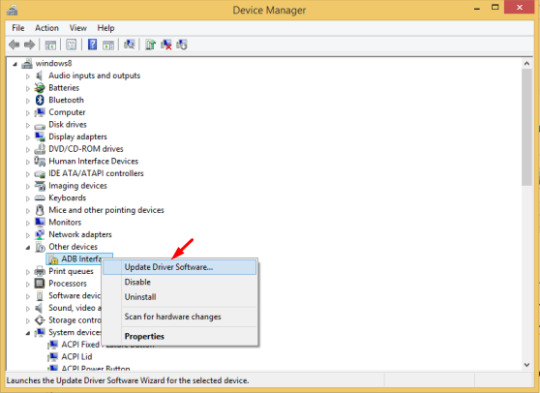Click the vertical scrollbar down arrow
Screen dimensions: 540x393
[527, 365]
